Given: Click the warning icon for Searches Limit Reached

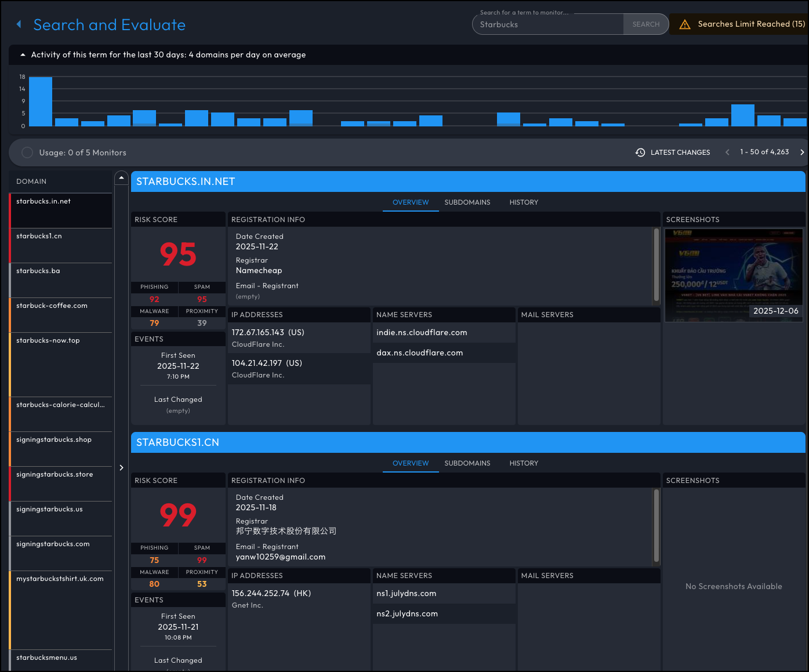Looking at the screenshot, I should [x=684, y=24].
